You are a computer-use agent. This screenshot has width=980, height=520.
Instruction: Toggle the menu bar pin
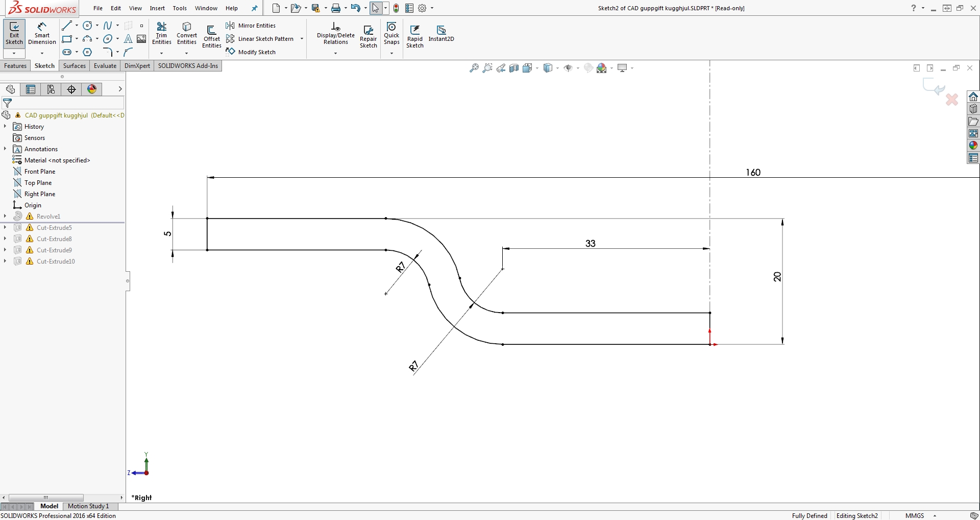coord(255,8)
